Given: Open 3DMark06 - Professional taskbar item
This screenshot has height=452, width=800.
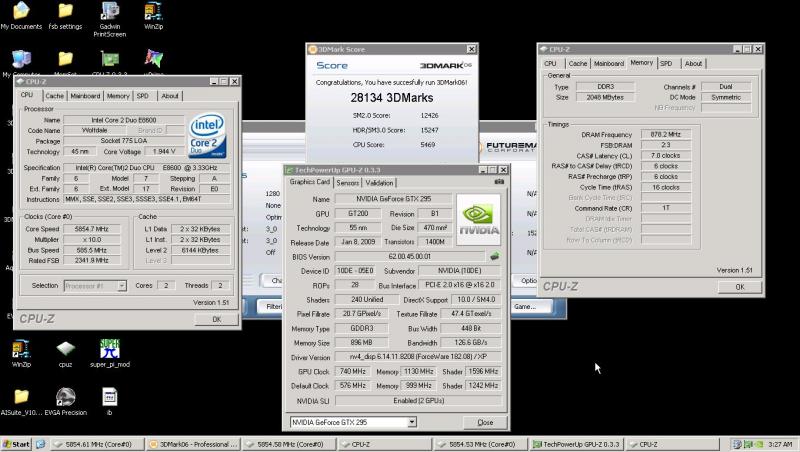Looking at the screenshot, I should coord(193,444).
